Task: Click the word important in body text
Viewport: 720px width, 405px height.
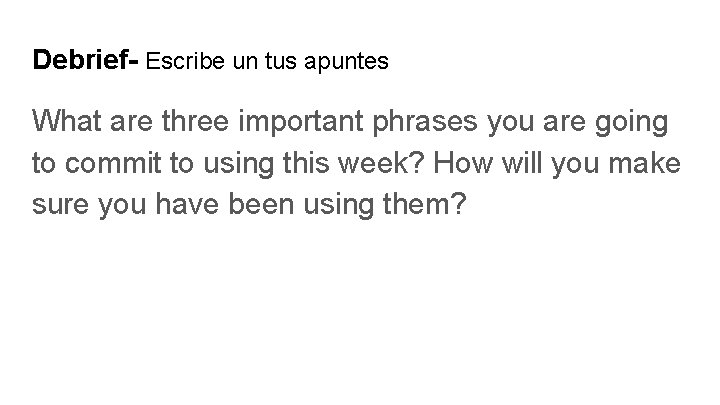Action: (x=300, y=121)
